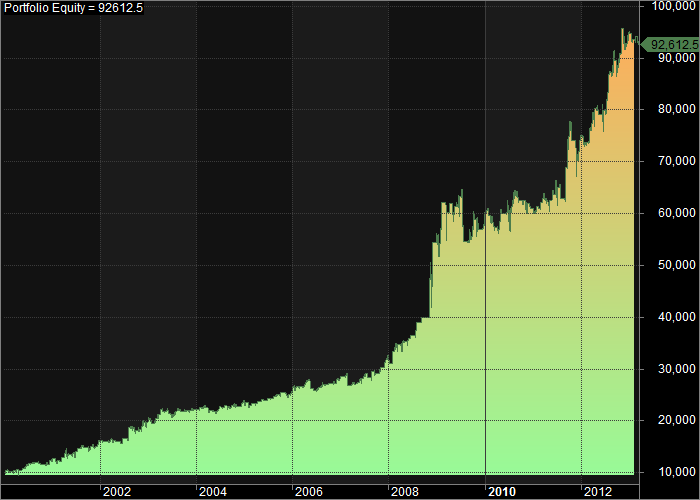Image resolution: width=700 pixels, height=500 pixels.
Task: Click the 2002 year label on x-axis
Action: pyautogui.click(x=117, y=492)
